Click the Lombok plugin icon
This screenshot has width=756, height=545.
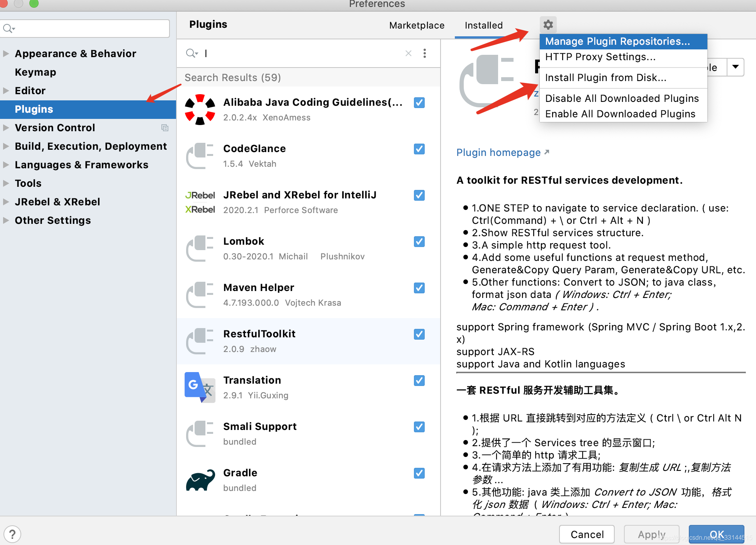(200, 249)
